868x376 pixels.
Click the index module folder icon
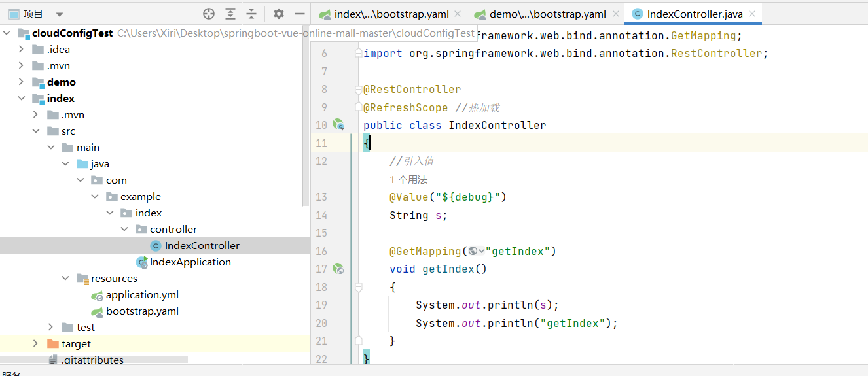pos(39,99)
